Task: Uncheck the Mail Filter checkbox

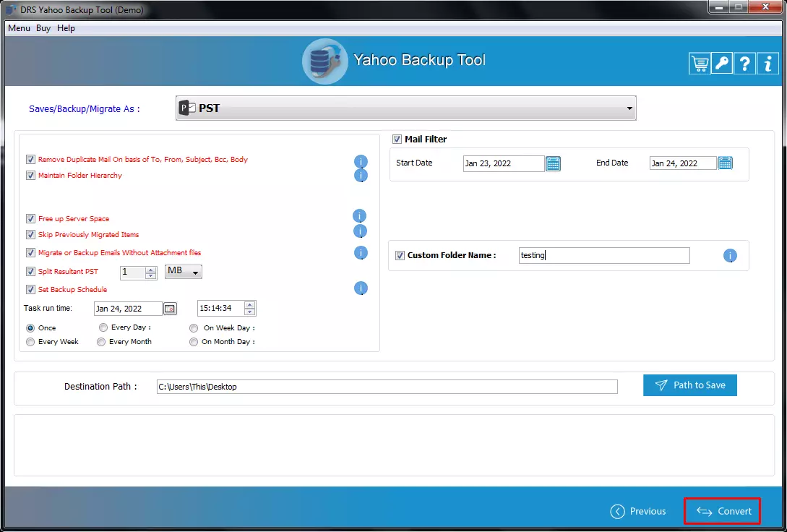Action: pyautogui.click(x=397, y=140)
